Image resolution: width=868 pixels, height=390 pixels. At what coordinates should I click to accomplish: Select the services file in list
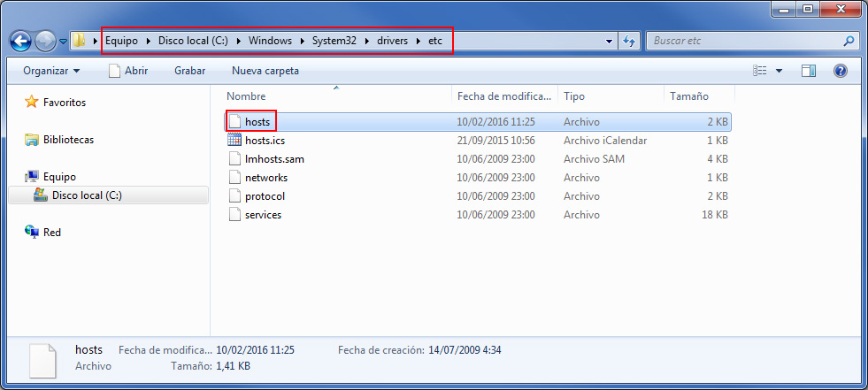tap(263, 215)
